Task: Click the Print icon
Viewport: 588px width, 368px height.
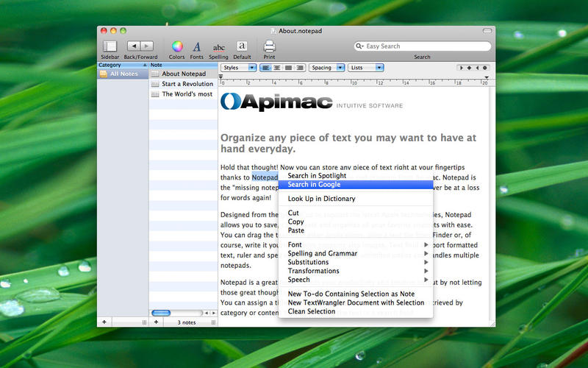Action: (x=269, y=46)
